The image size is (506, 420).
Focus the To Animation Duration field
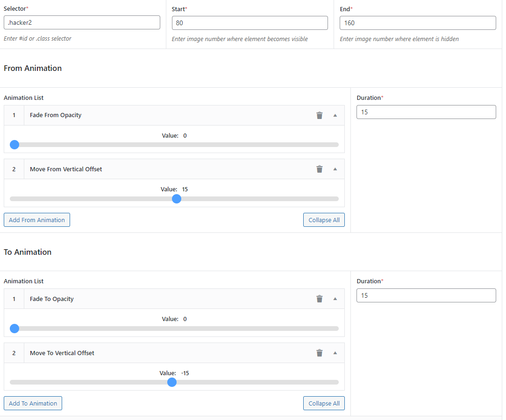click(426, 295)
